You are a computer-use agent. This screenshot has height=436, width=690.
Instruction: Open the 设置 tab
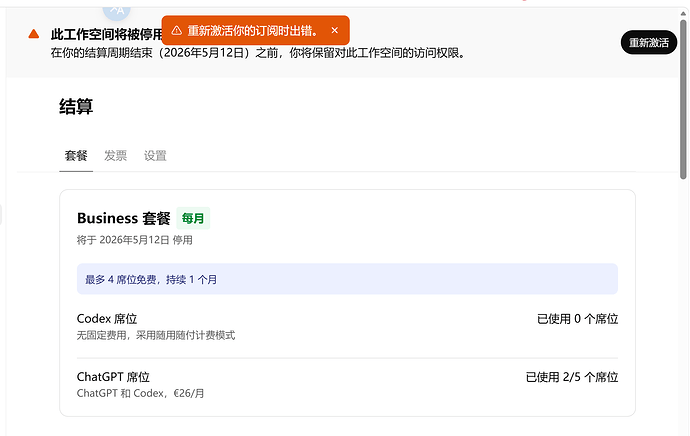155,156
